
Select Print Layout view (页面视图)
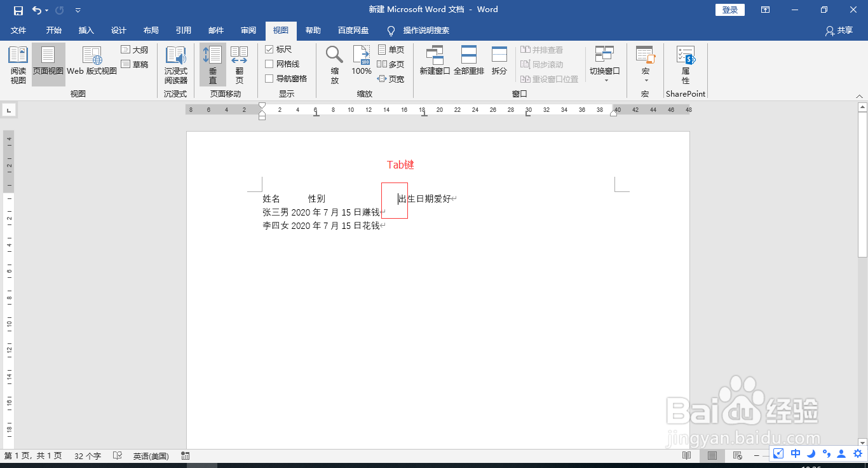(48, 65)
